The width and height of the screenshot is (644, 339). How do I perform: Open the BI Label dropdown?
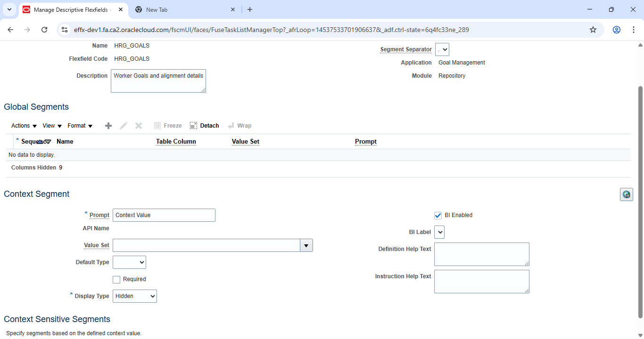[439, 232]
